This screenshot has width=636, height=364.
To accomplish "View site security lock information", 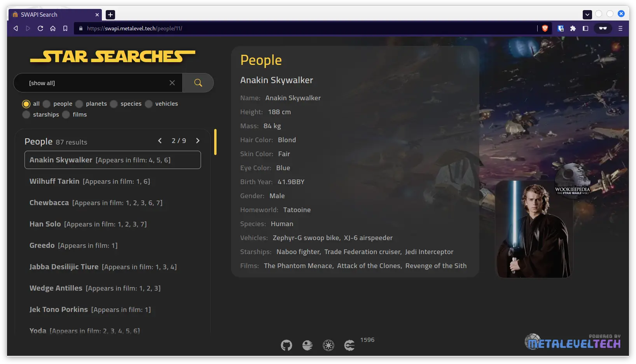I will pos(81,28).
